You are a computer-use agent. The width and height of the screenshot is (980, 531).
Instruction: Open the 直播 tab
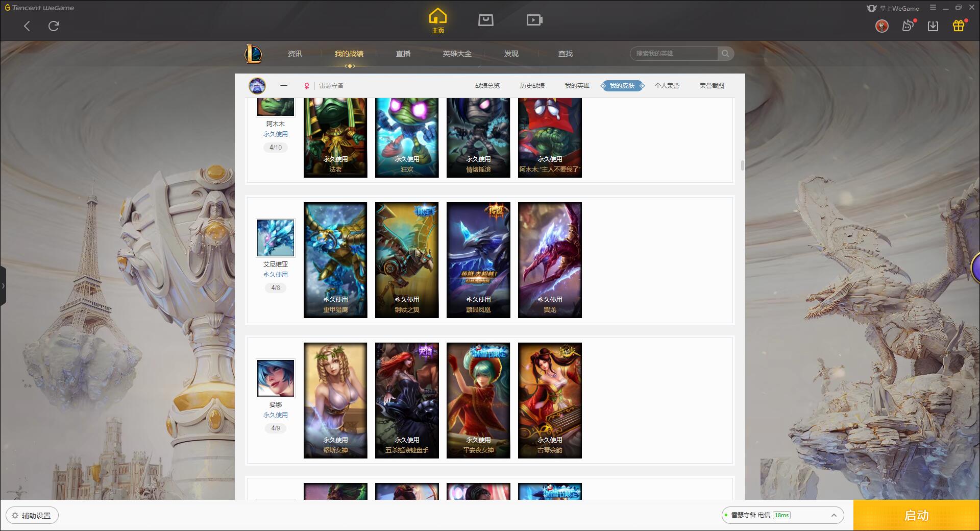tap(403, 54)
